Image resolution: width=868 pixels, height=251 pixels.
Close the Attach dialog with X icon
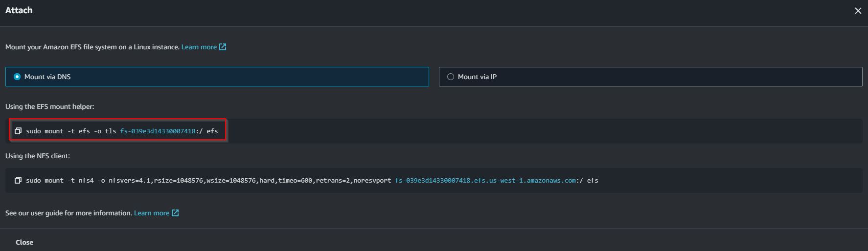[x=858, y=11]
